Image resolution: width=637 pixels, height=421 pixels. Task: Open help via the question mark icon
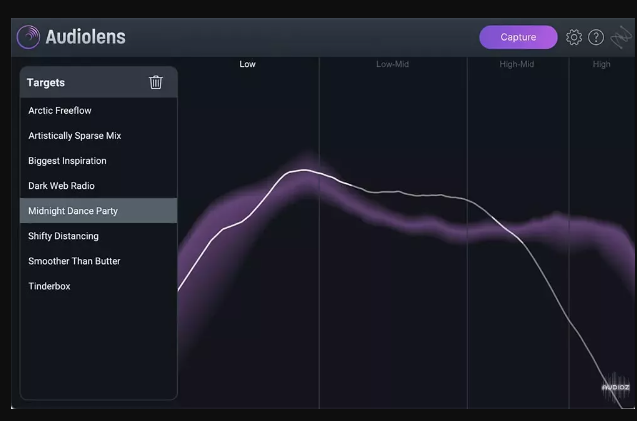596,37
